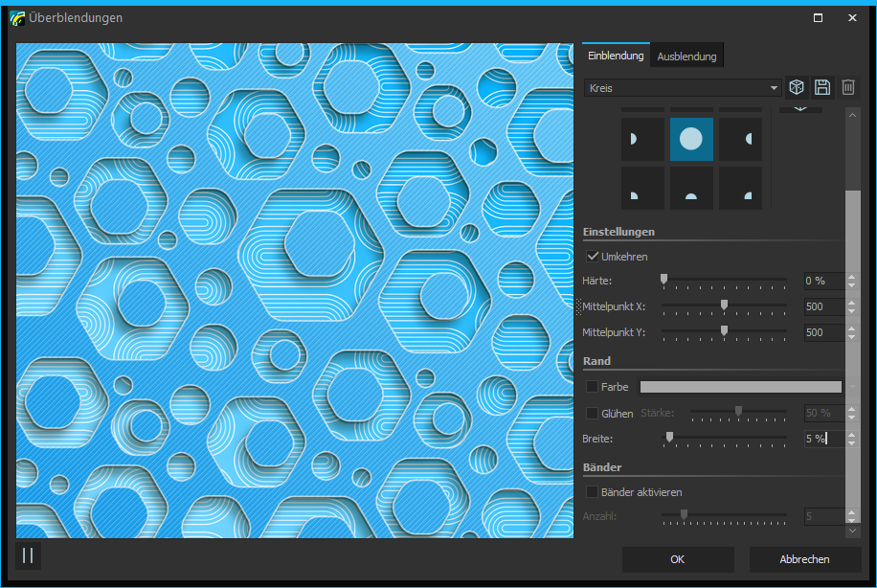The image size is (877, 588).
Task: Click the save preset floppy disk icon
Action: pos(822,88)
